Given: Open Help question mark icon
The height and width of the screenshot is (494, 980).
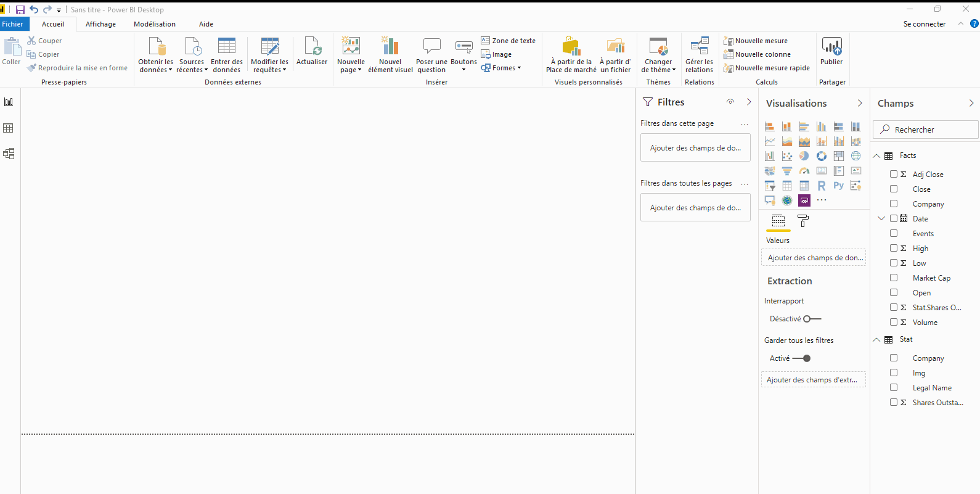Looking at the screenshot, I should pos(974,23).
